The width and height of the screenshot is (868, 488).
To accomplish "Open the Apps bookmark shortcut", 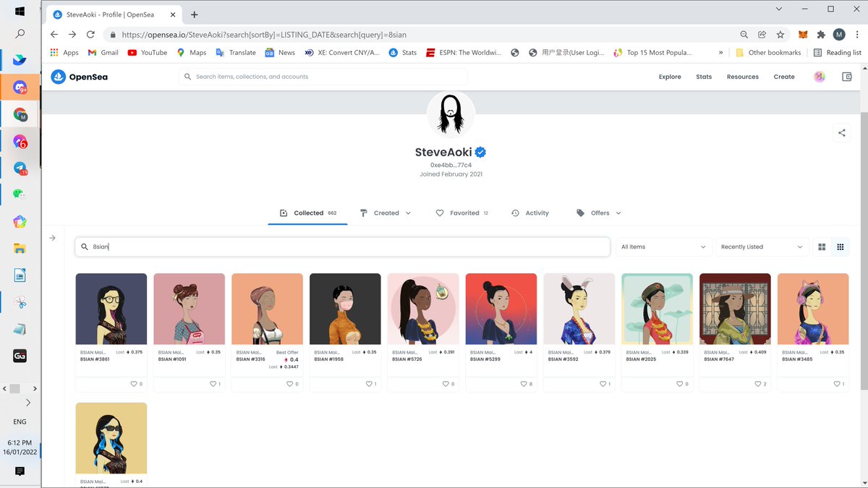I will [x=64, y=52].
